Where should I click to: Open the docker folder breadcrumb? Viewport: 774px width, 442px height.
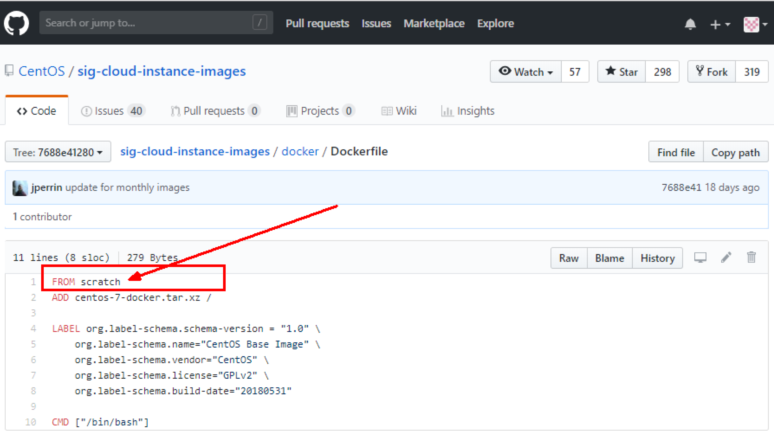pos(300,151)
